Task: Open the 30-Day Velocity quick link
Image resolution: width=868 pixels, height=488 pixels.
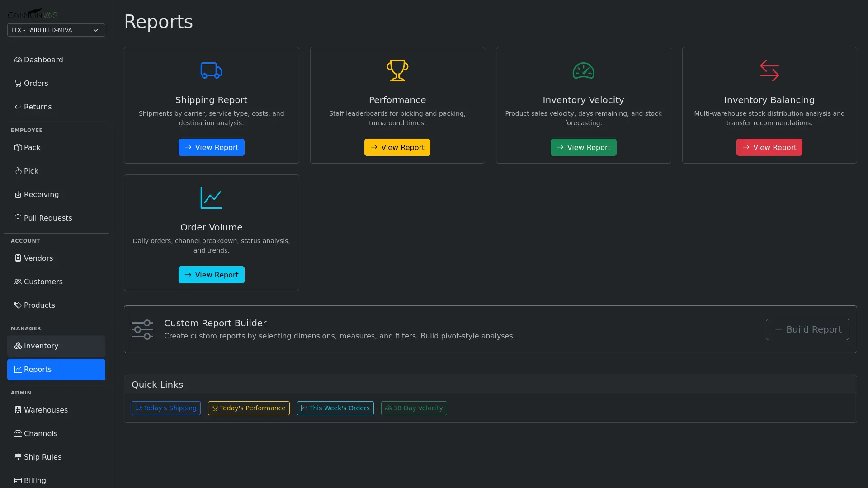Action: (414, 408)
